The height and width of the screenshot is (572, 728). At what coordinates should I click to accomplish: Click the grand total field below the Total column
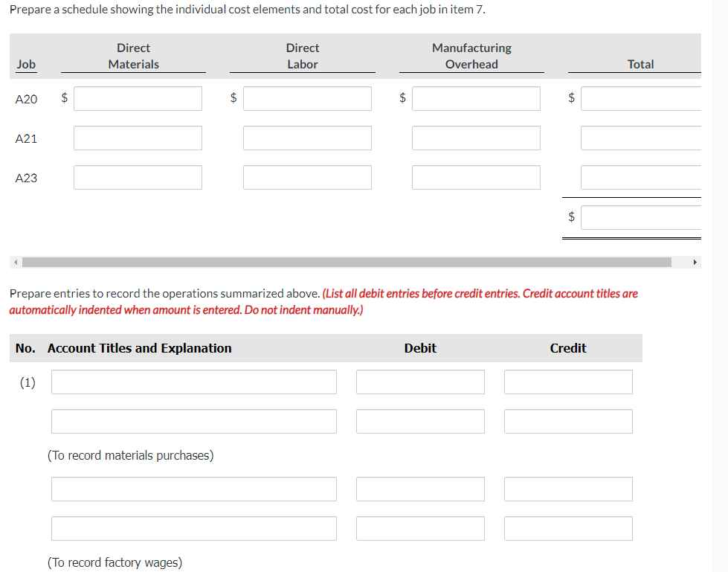click(643, 216)
